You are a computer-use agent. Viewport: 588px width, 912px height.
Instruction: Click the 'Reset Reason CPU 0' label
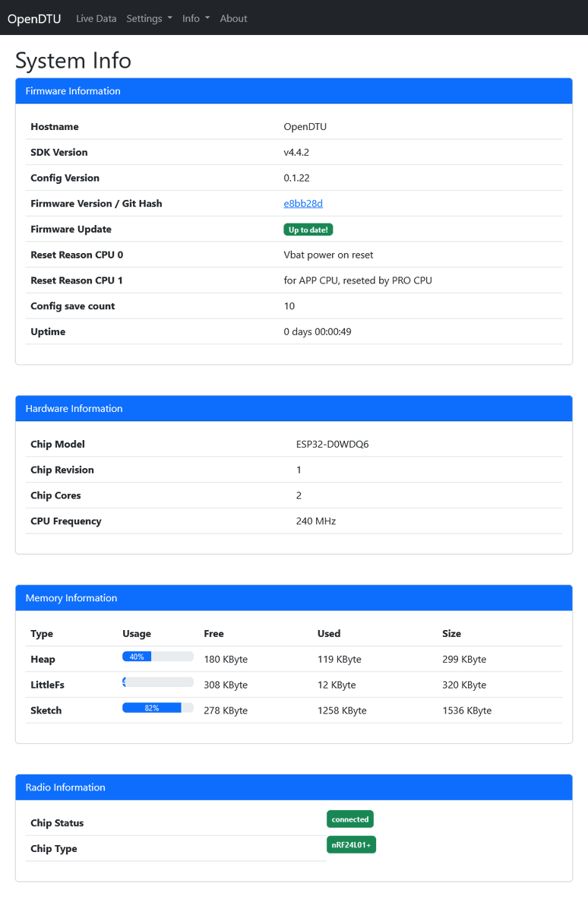tap(77, 255)
